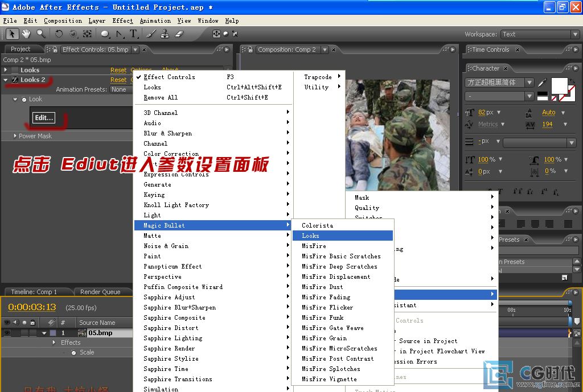The width and height of the screenshot is (583, 392).
Task: Toggle the Looks effect switch
Action: 14,70
